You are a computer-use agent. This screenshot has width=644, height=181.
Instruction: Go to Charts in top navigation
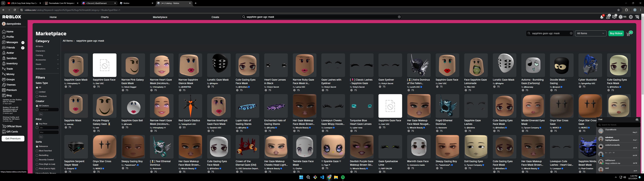point(105,17)
